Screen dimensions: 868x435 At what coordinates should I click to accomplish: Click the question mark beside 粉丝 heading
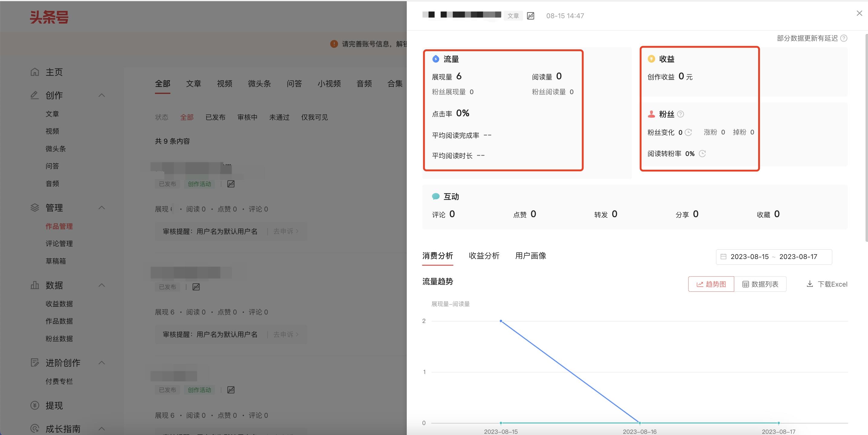click(x=680, y=114)
